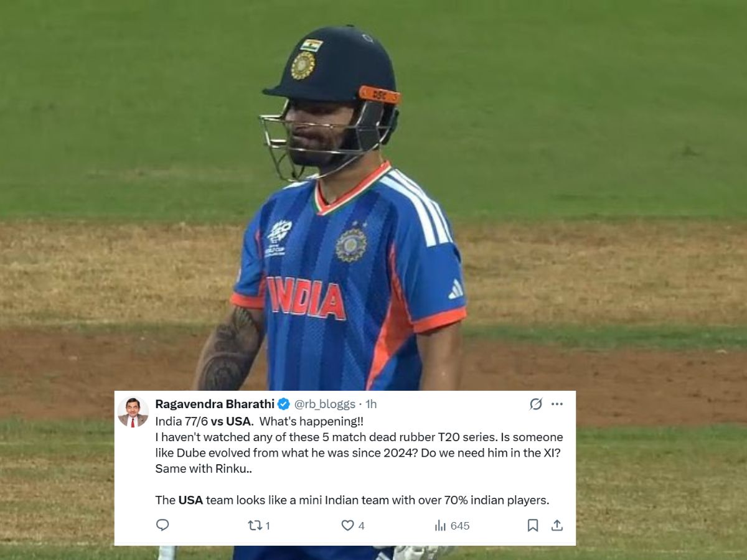
Task: Toggle the heart like button
Action: (347, 525)
